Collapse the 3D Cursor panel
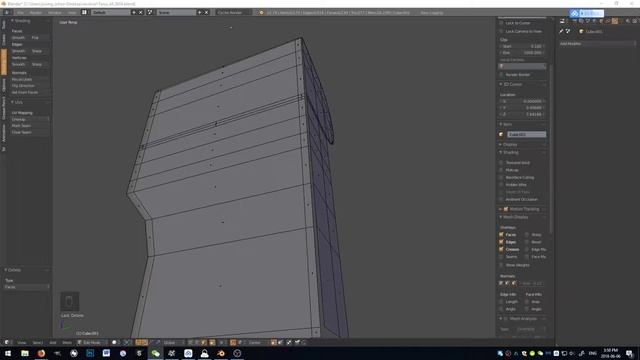This screenshot has width=640, height=360. (511, 84)
